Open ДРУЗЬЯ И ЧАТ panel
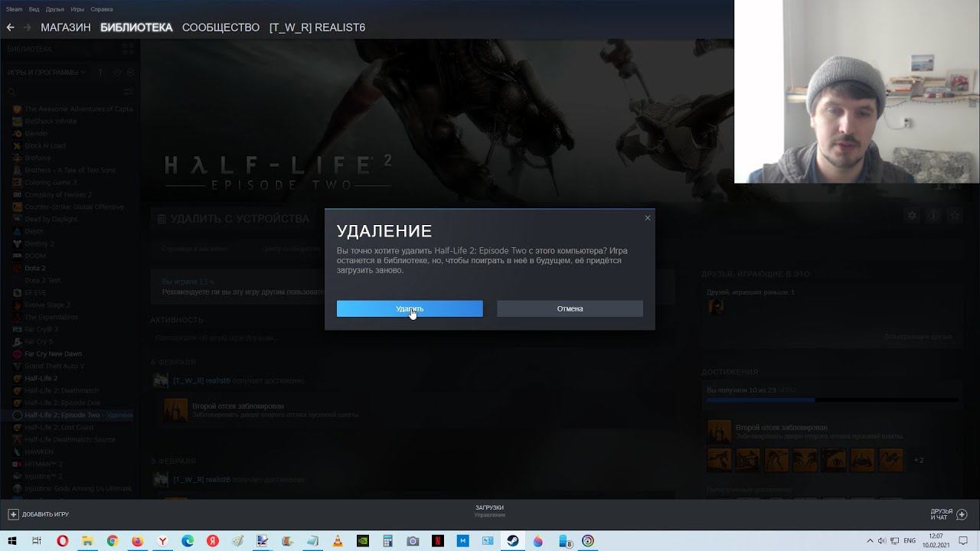The width and height of the screenshot is (980, 551). coord(949,514)
